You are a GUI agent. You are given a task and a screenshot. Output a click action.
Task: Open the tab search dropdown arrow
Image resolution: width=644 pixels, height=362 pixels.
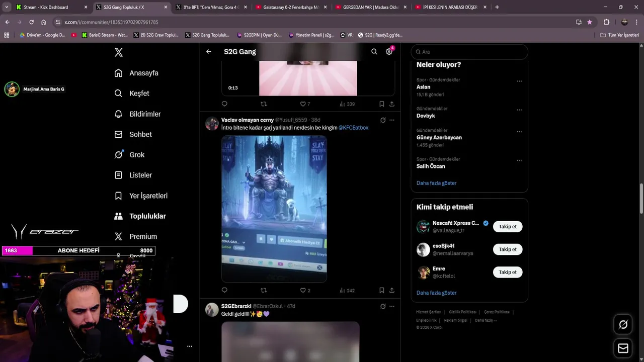[x=7, y=7]
